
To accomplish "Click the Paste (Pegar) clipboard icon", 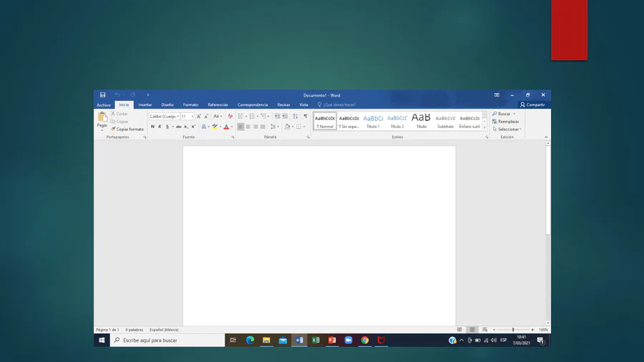I will point(102,117).
